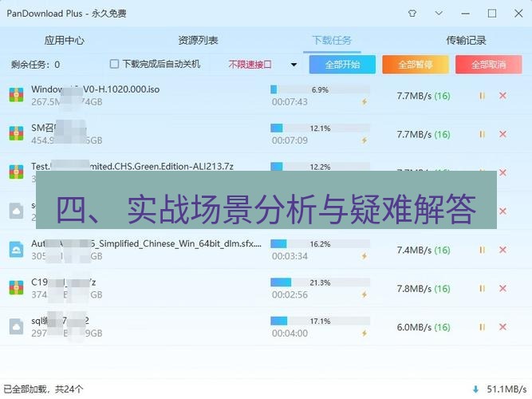532x399 pixels.
Task: Switch to the 应用中心 tab
Action: pyautogui.click(x=64, y=41)
